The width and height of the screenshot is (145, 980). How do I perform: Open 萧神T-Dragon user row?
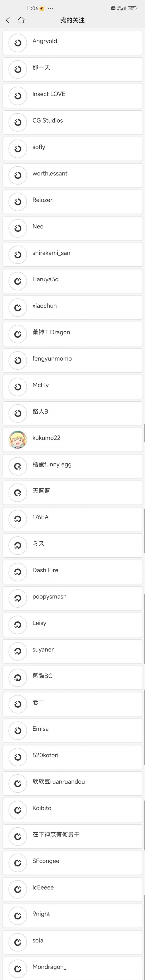click(x=72, y=334)
